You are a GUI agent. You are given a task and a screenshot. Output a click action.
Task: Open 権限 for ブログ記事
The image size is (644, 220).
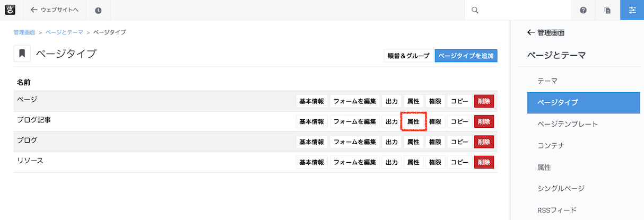point(435,121)
